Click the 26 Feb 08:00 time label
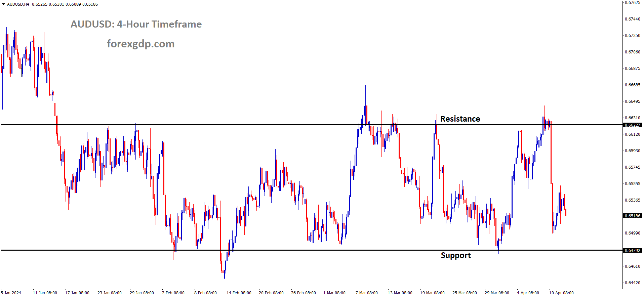This screenshot has width=644, height=297. [304, 293]
